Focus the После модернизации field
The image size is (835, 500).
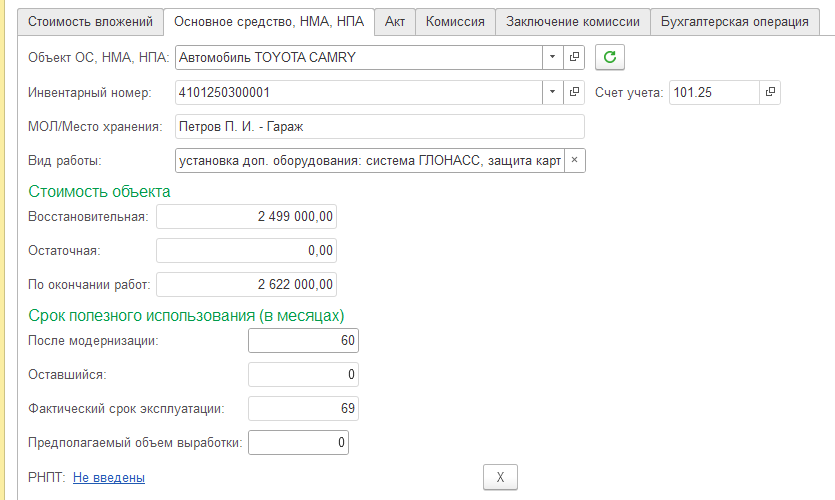tap(304, 341)
